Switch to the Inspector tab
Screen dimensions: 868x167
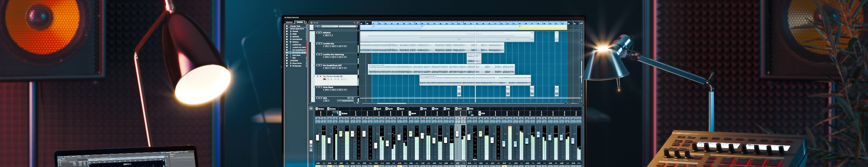[x=289, y=22]
